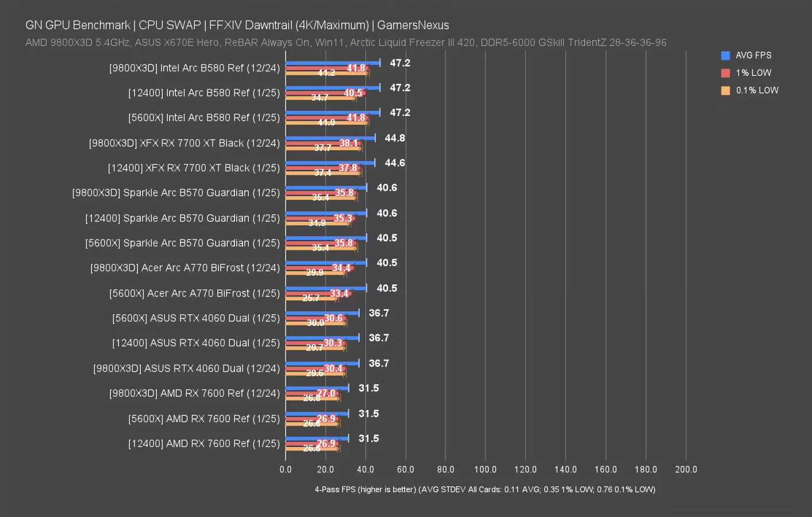Screen dimensions: 812x517
Task: Click the orange 0.1% LOW legend swatch
Action: 725,90
